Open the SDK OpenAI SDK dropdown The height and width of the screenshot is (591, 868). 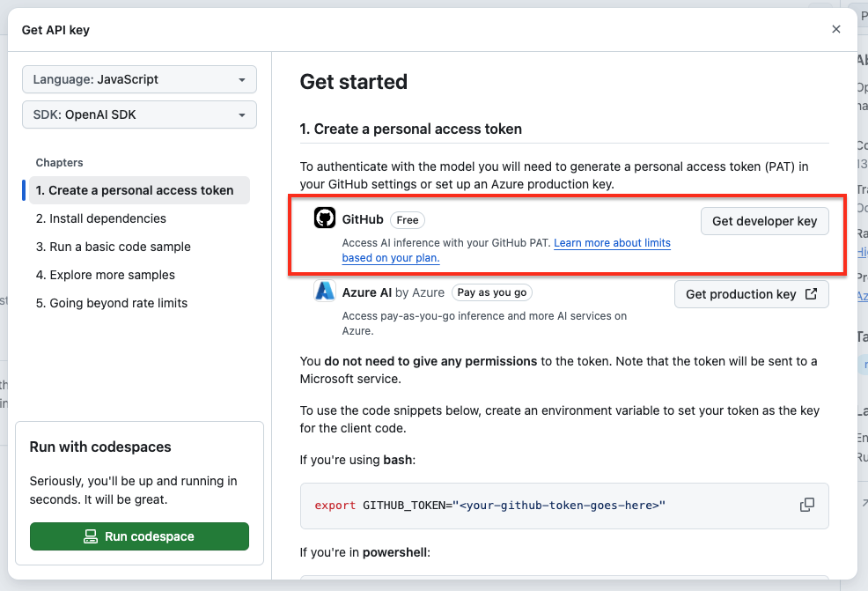[x=139, y=115]
